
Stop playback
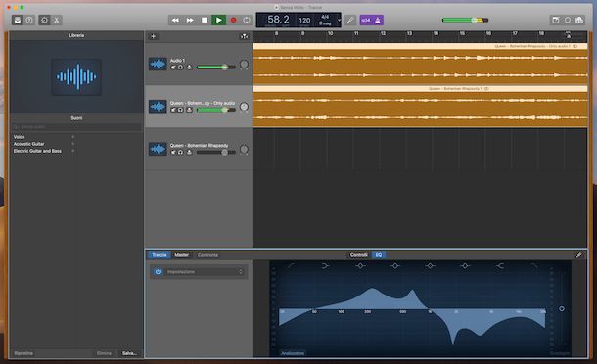tap(205, 20)
